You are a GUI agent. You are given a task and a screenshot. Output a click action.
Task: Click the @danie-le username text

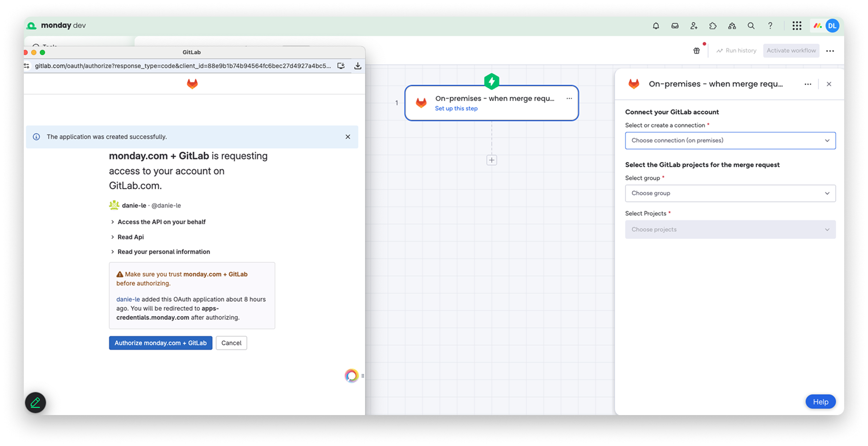tap(166, 206)
